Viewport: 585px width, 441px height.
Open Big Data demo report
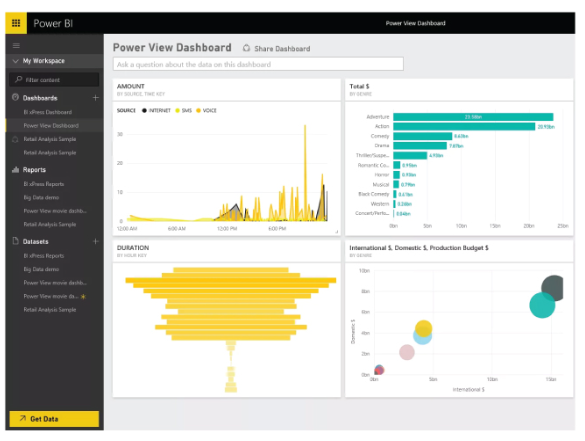(x=41, y=197)
